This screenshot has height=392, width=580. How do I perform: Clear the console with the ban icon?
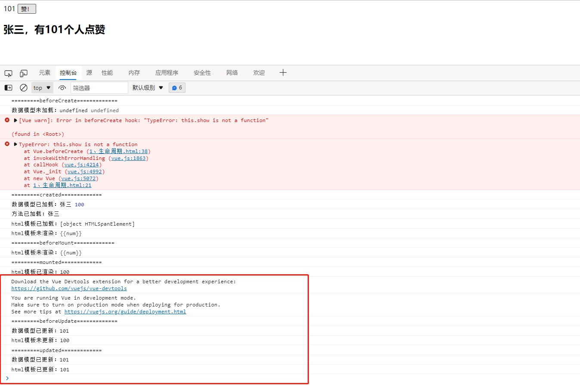point(24,88)
